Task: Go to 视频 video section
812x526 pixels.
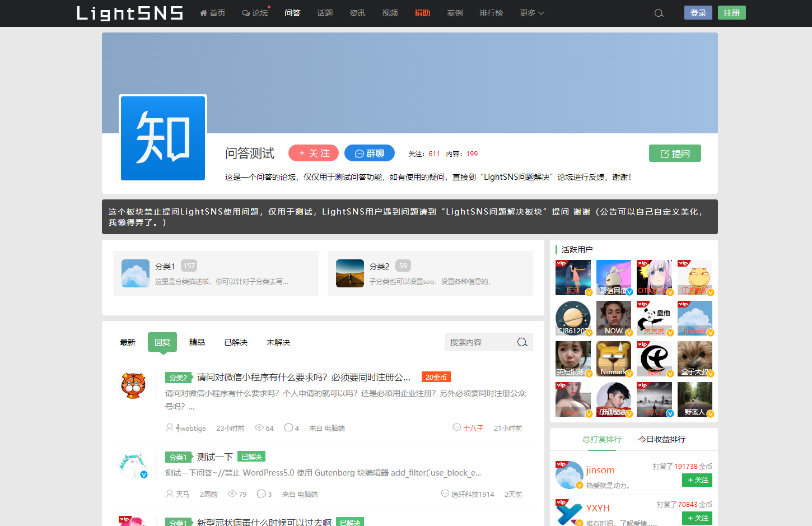Action: coord(390,13)
